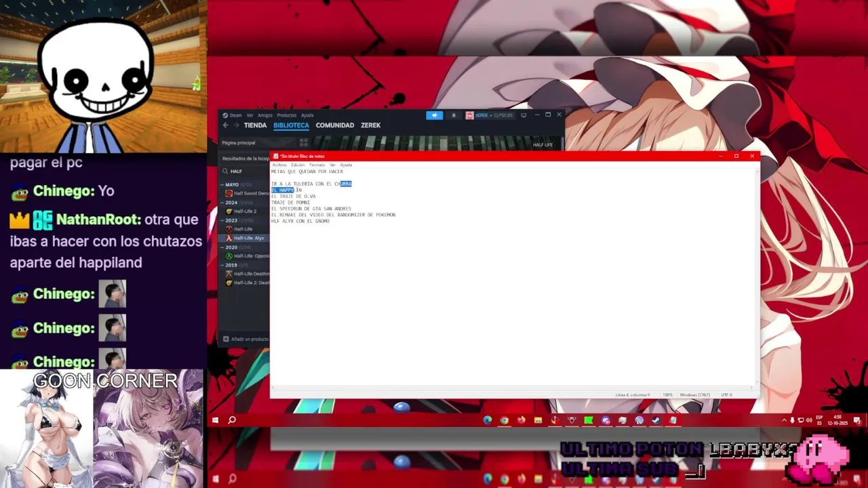This screenshot has width=868, height=488.
Task: Collapse the 2019 section in Steam library
Action: (222, 265)
